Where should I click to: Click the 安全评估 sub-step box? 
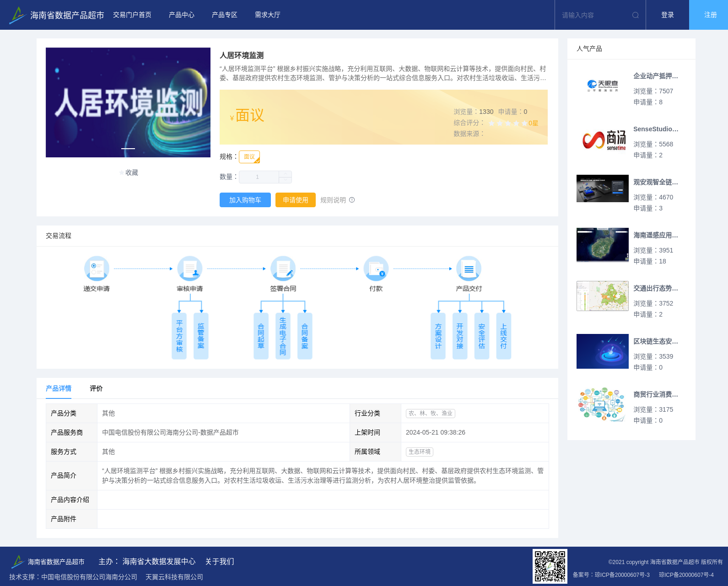pos(482,336)
